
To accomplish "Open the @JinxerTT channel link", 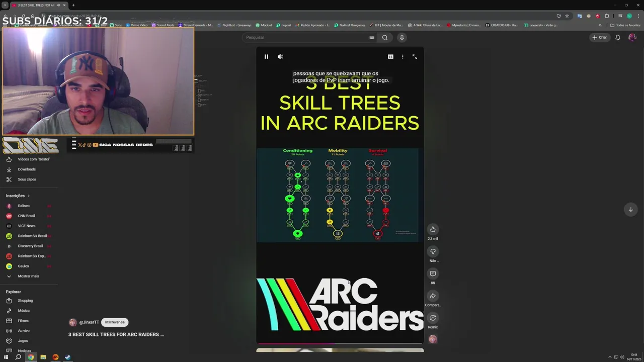I will [x=89, y=322].
